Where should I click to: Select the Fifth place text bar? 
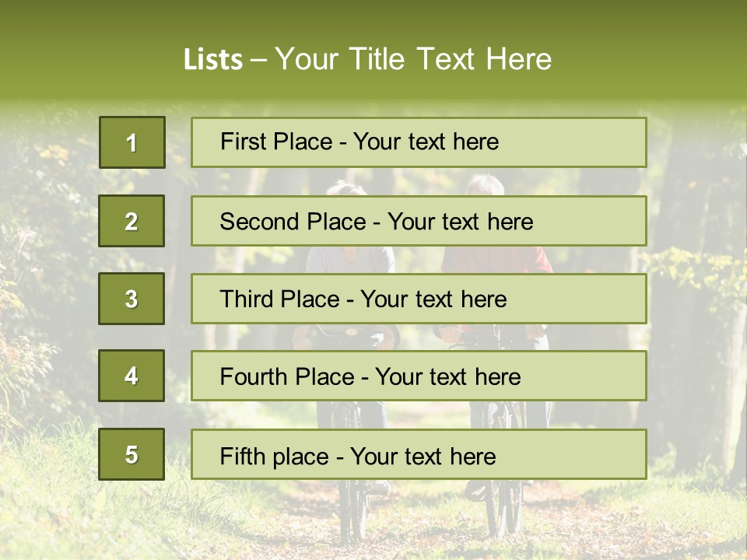tap(419, 454)
